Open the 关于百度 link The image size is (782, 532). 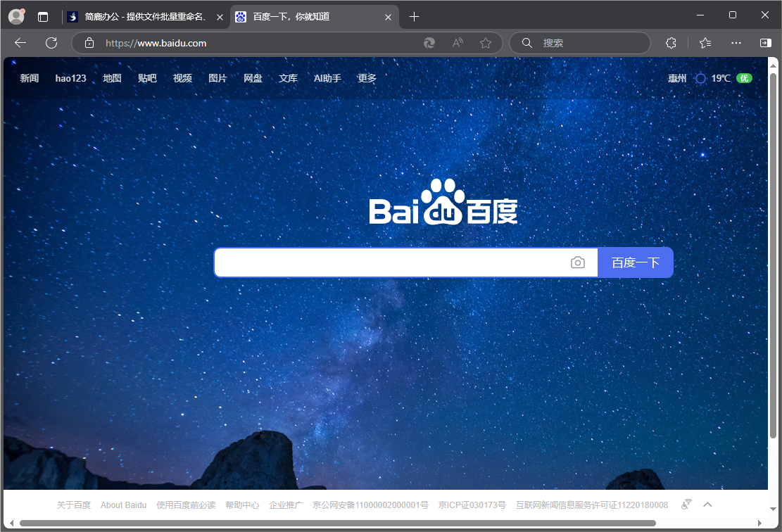click(x=73, y=504)
